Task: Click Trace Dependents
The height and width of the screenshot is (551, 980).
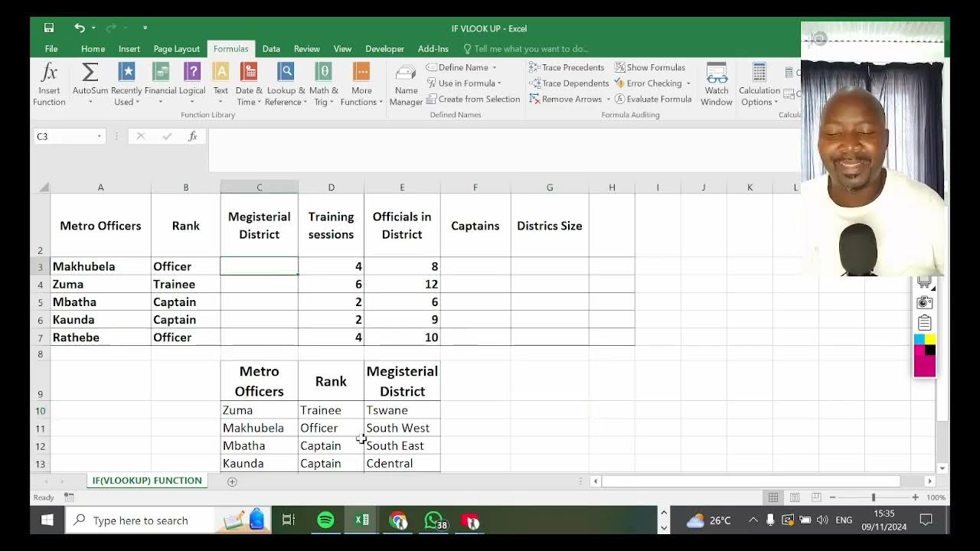Action: 570,83
